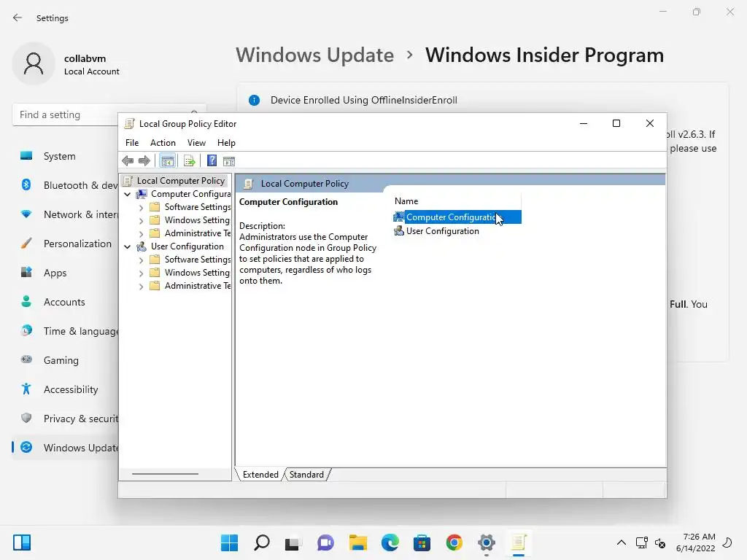Image resolution: width=747 pixels, height=560 pixels.
Task: Expand Windows Settings under Computer Configuration
Action: 141,220
